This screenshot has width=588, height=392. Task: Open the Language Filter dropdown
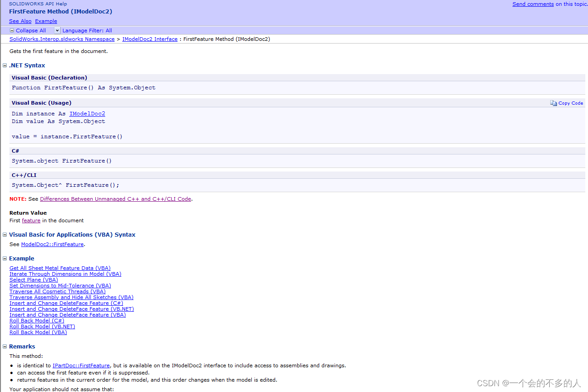(57, 31)
